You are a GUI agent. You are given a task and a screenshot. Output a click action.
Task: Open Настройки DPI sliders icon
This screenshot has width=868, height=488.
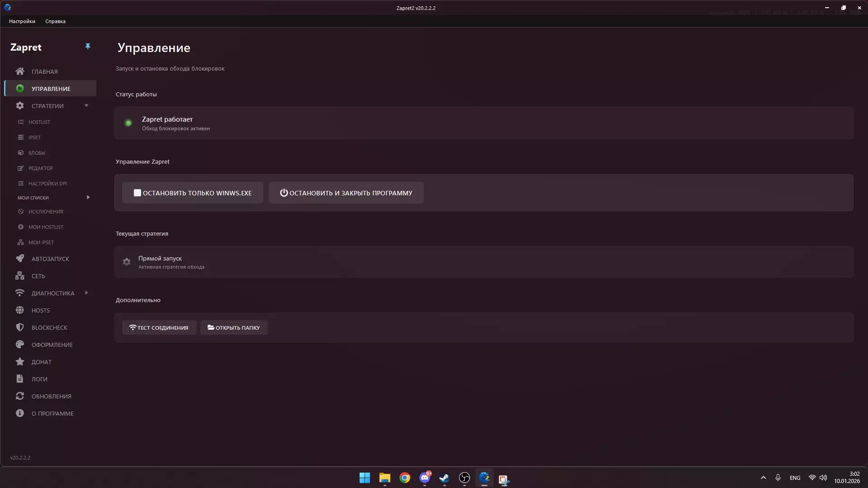coord(21,184)
